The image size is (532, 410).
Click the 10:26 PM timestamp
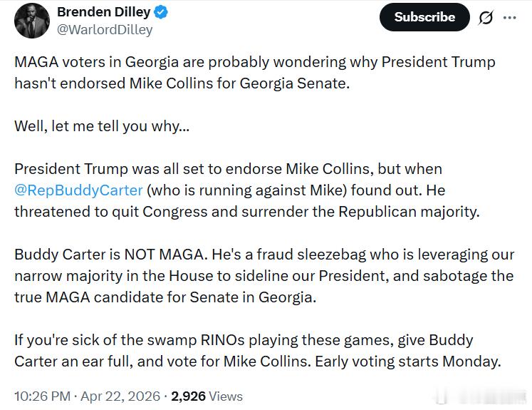[x=43, y=396]
